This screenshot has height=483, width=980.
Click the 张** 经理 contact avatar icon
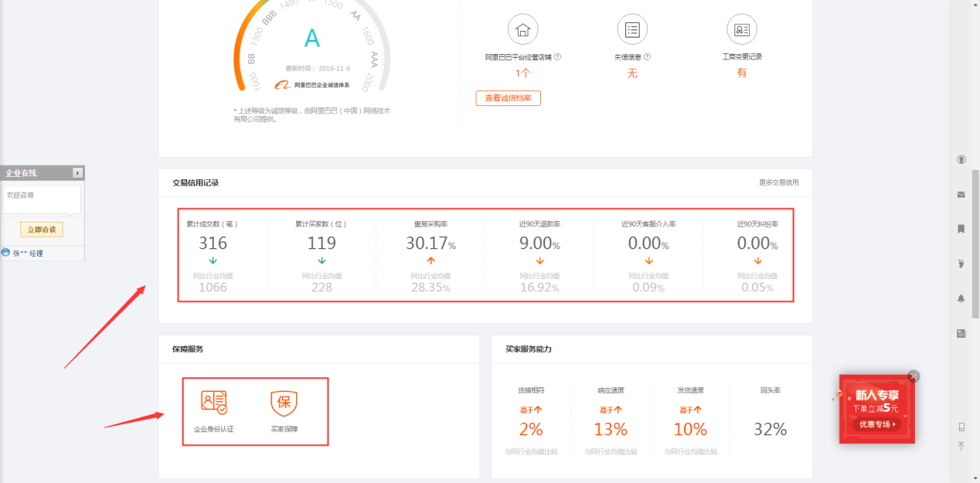6,253
